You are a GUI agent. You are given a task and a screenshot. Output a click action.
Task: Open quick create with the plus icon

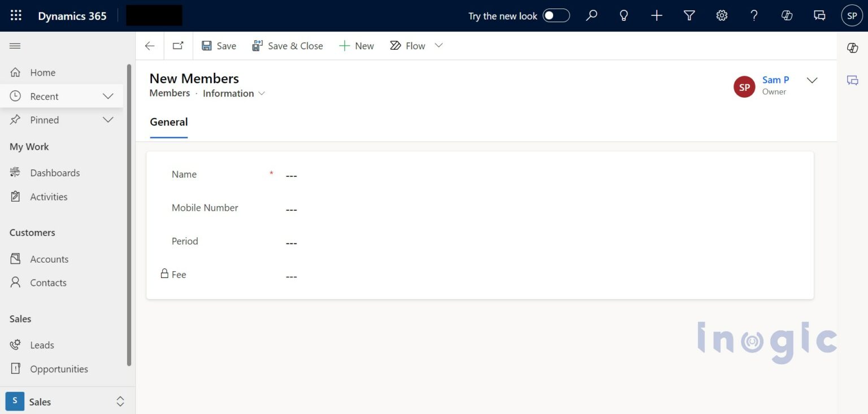[657, 15]
